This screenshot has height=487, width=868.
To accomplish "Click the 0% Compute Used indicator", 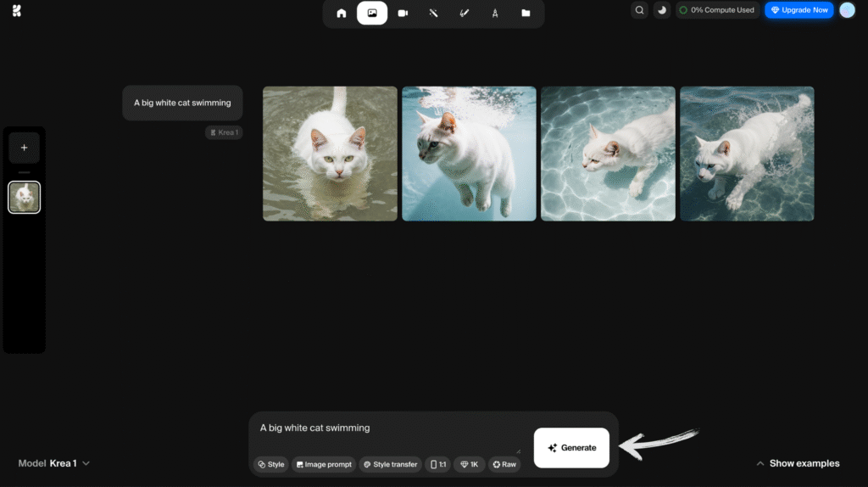I will tap(717, 10).
